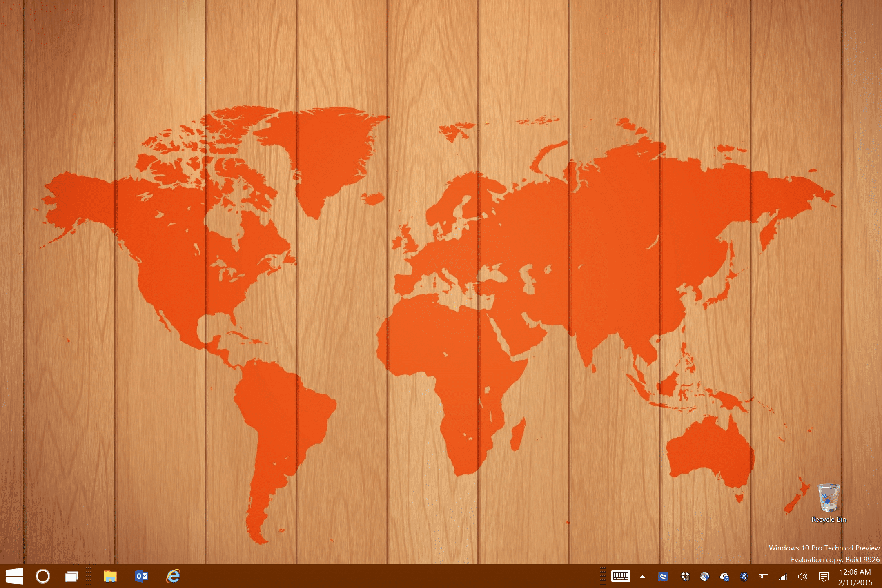Open Cortana search circle in taskbar
Viewport: 882px width, 588px height.
click(43, 576)
